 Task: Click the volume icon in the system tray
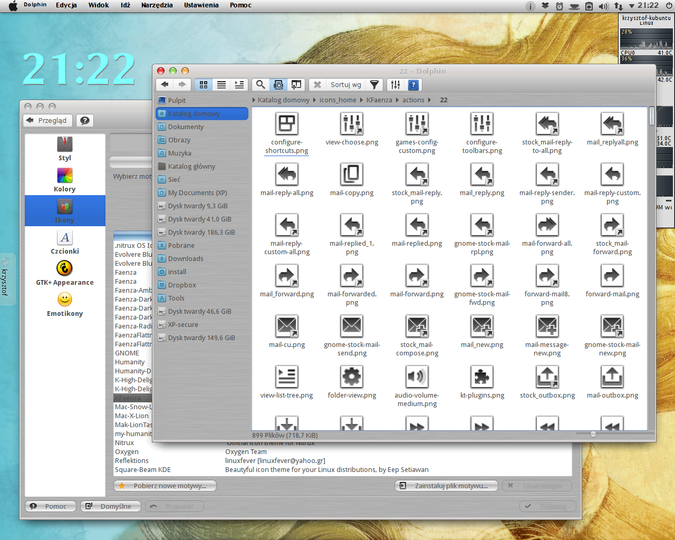tap(604, 6)
